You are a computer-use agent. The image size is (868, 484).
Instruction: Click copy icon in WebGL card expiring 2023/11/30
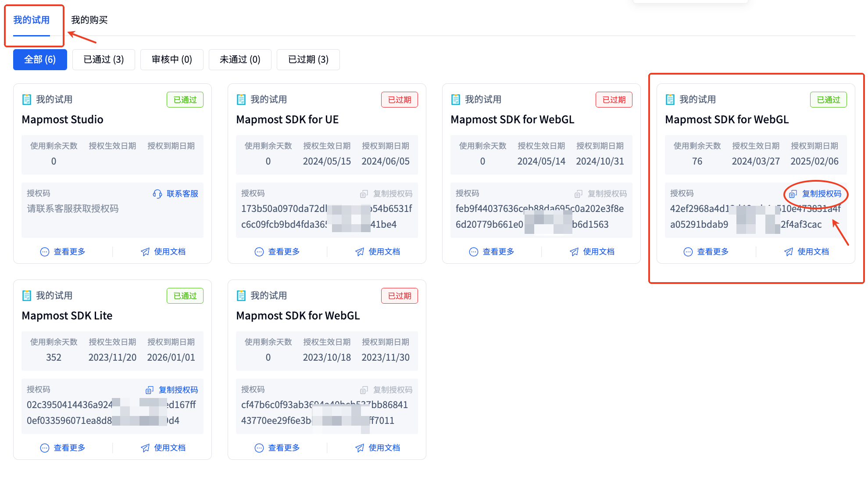(x=364, y=390)
